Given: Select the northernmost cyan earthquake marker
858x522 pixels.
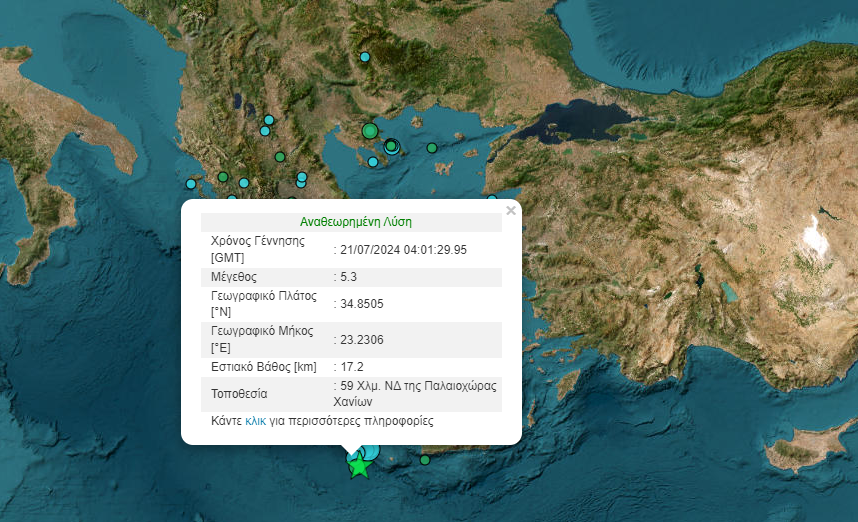Looking at the screenshot, I should click(x=365, y=57).
